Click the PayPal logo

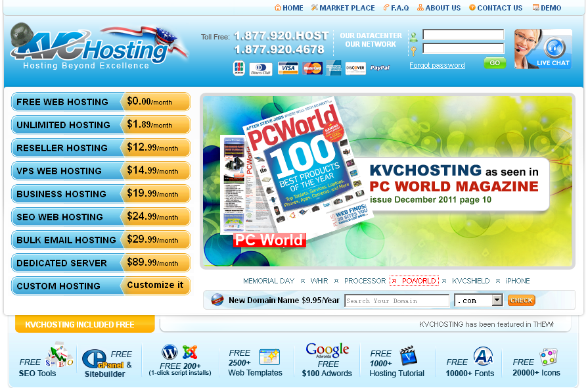pyautogui.click(x=380, y=68)
